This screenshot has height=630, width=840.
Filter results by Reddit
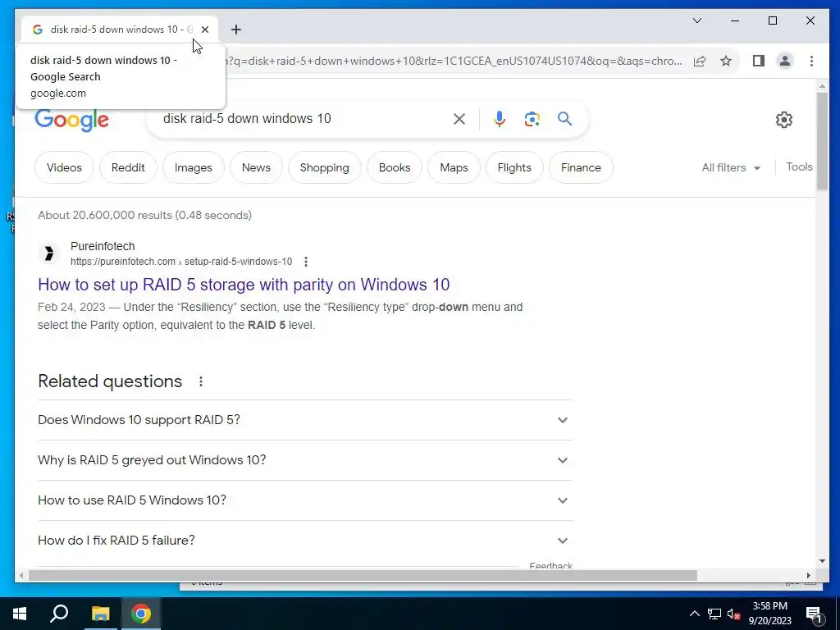pyautogui.click(x=128, y=167)
